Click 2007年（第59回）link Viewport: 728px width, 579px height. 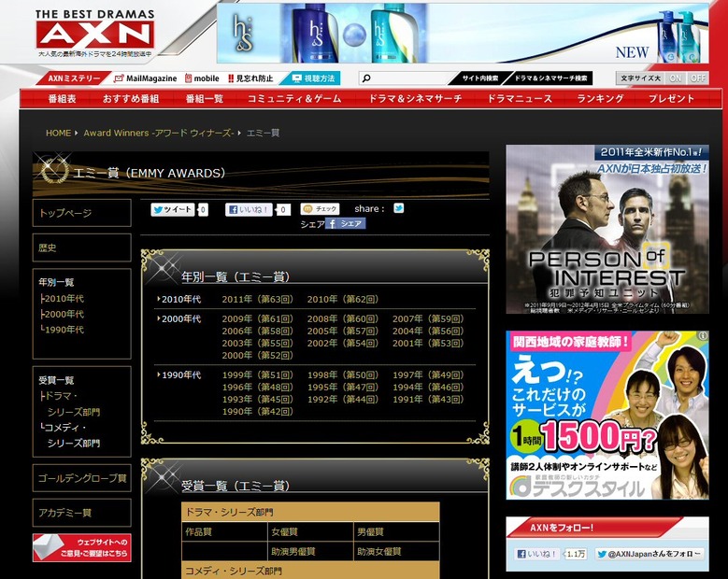(x=428, y=318)
